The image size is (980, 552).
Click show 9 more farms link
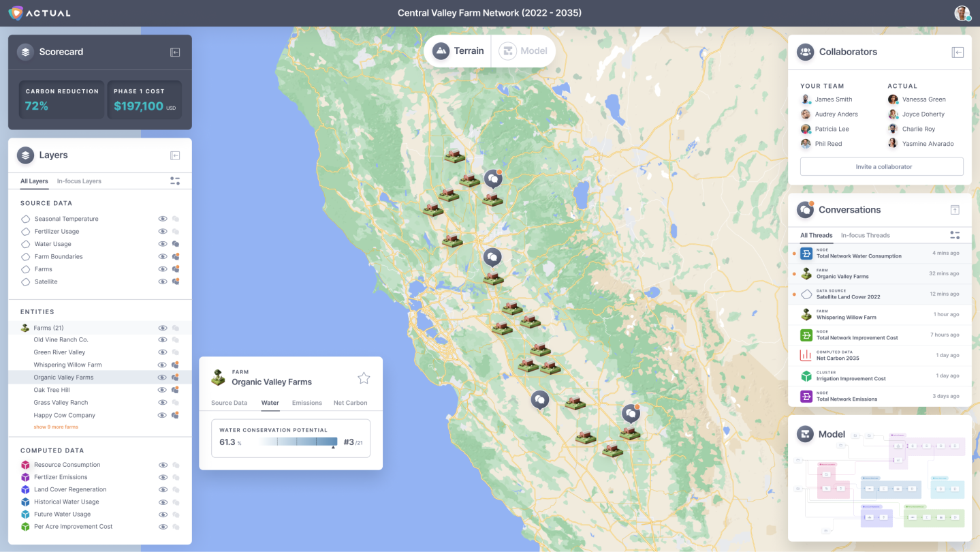(x=56, y=427)
